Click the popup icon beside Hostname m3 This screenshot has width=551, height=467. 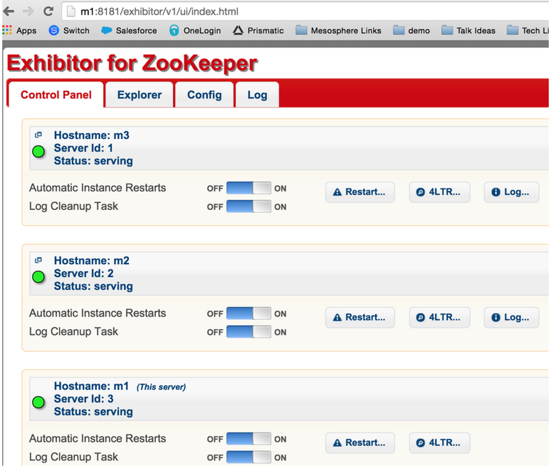point(38,135)
